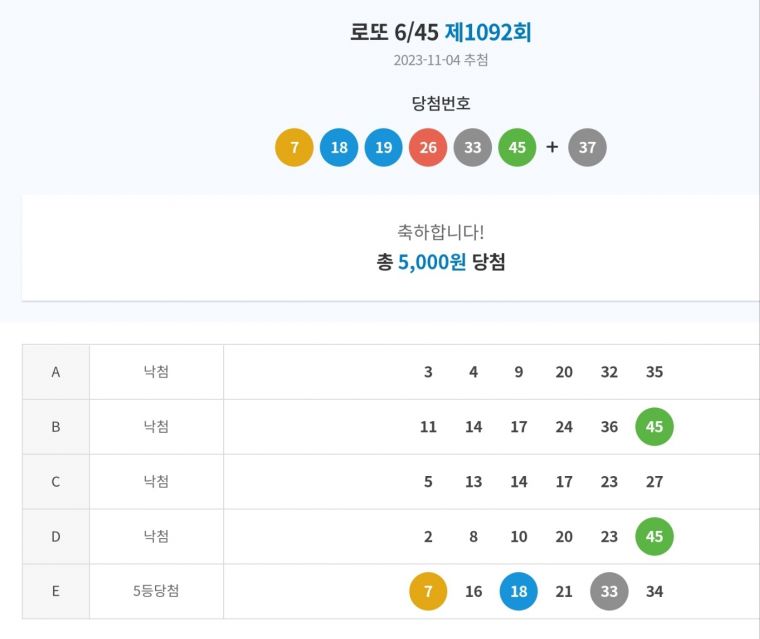
Task: Click the gray 33 ball in row E
Action: [609, 591]
